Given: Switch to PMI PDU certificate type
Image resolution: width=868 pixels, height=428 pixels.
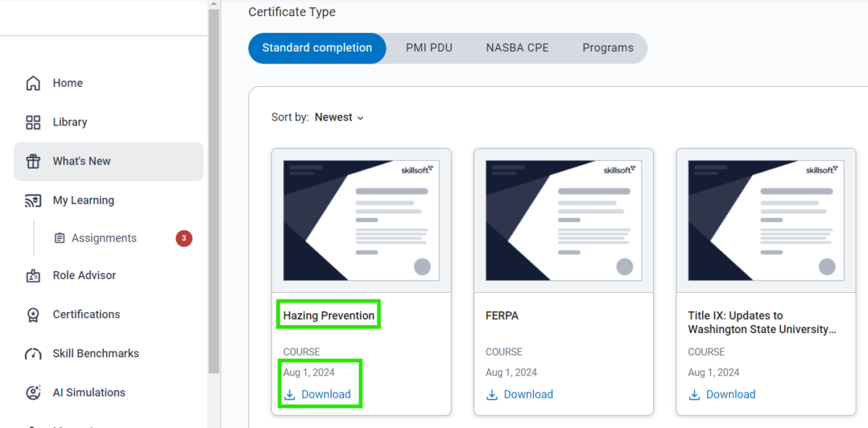Looking at the screenshot, I should coord(429,48).
